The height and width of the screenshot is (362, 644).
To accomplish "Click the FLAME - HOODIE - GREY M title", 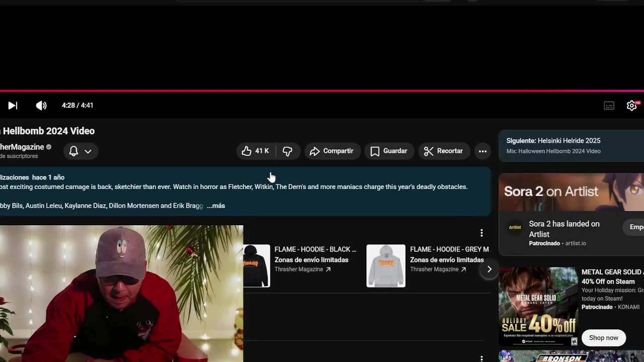I will click(x=449, y=249).
